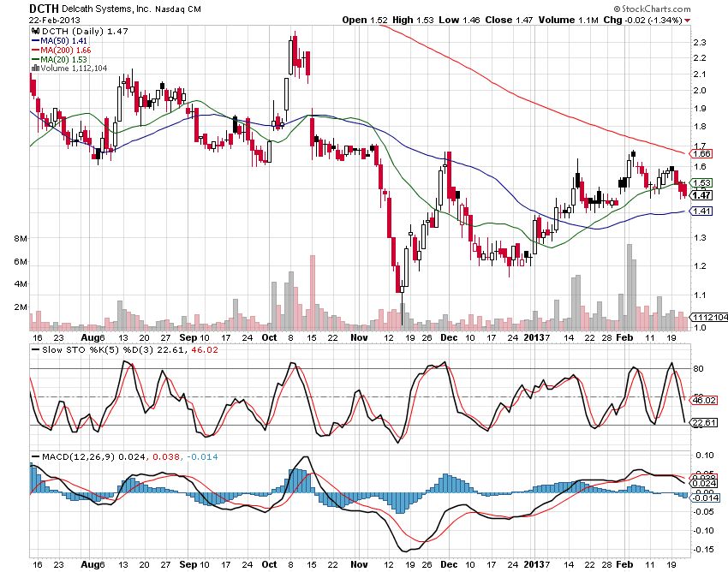Select the 22-Feb-2013 chart date
Screen dimensions: 728x572
(54, 20)
